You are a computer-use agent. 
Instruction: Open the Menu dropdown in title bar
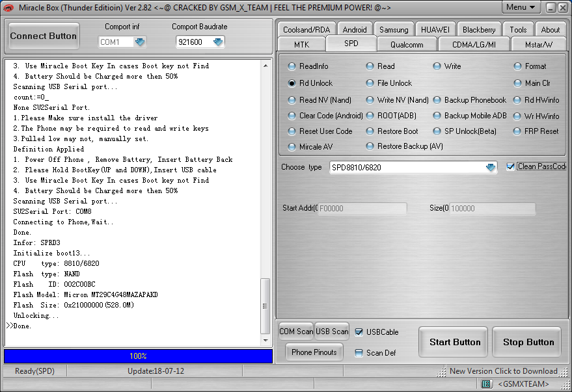(x=521, y=7)
